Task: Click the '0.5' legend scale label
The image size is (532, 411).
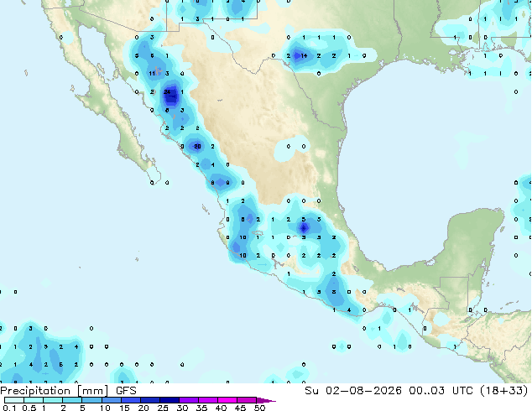Action: (29, 408)
